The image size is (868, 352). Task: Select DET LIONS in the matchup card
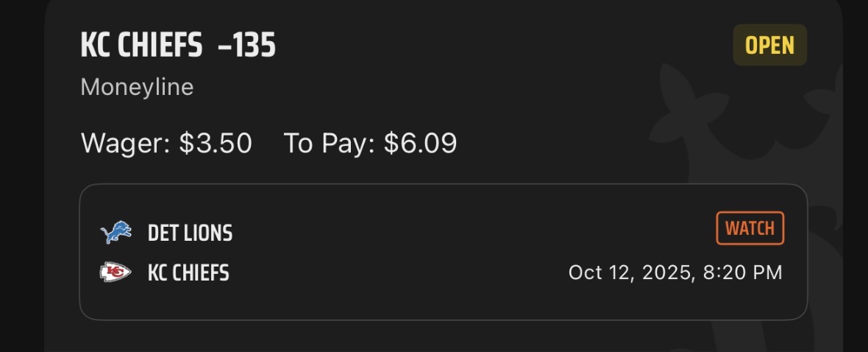point(190,233)
